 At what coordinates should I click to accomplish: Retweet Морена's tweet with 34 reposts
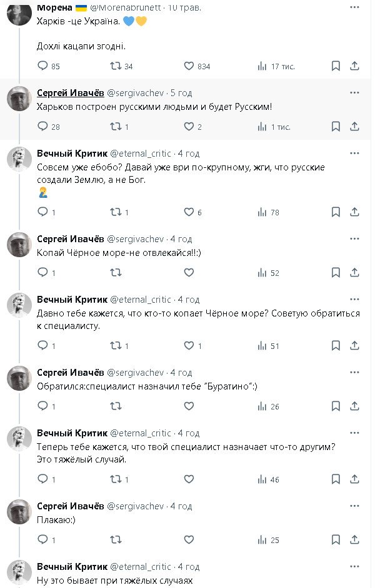click(116, 66)
